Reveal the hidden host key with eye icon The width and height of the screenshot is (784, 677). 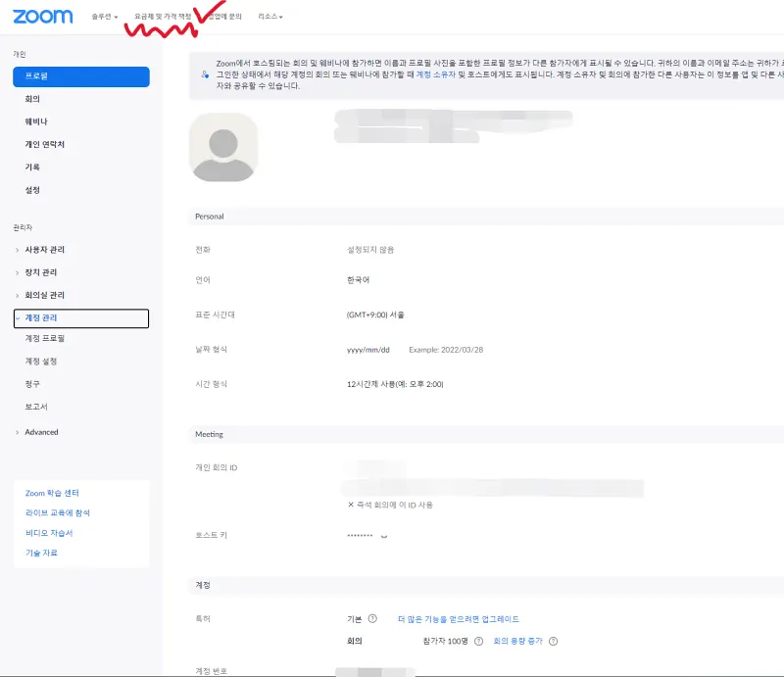coord(384,536)
